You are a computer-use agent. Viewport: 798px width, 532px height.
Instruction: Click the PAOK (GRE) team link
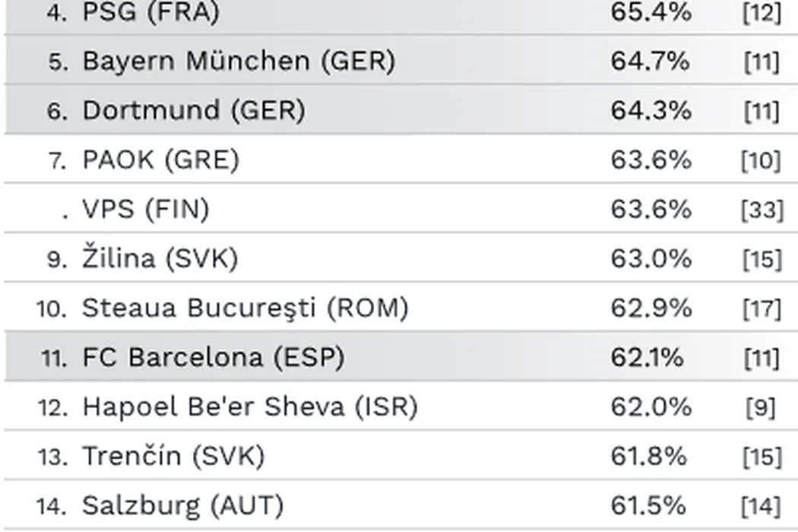click(x=160, y=160)
